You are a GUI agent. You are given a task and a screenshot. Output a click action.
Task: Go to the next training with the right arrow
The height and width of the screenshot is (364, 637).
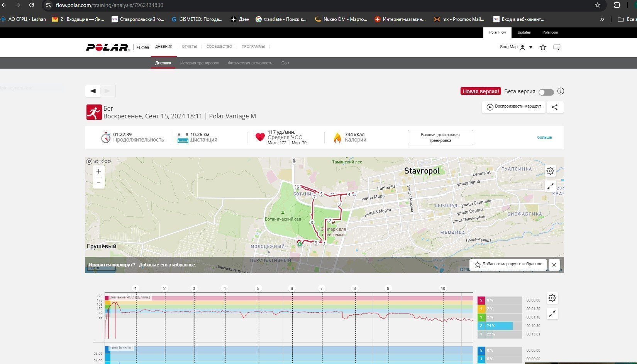pyautogui.click(x=108, y=91)
